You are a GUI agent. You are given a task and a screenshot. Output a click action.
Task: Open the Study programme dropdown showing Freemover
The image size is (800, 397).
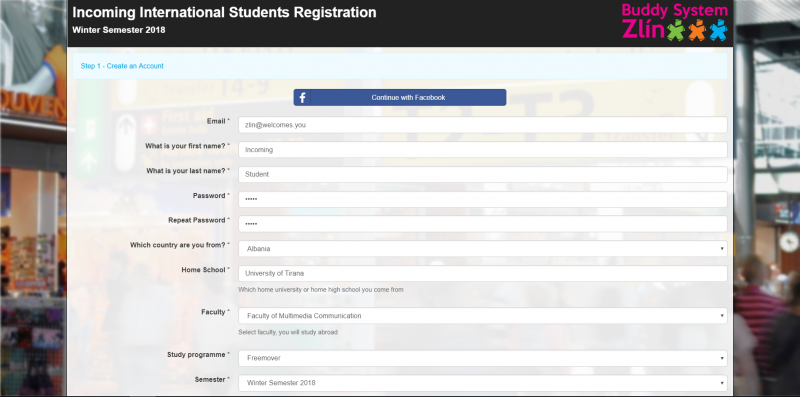pyautogui.click(x=483, y=358)
